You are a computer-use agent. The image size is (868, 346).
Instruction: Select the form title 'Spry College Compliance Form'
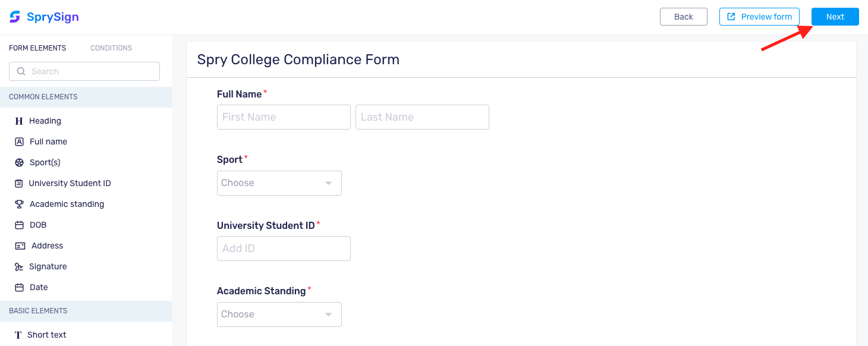(x=298, y=59)
